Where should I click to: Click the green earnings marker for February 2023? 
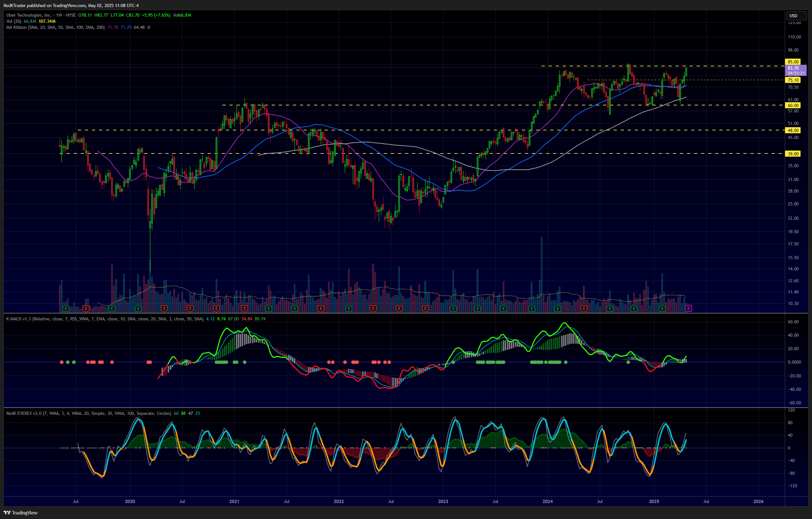pyautogui.click(x=453, y=308)
